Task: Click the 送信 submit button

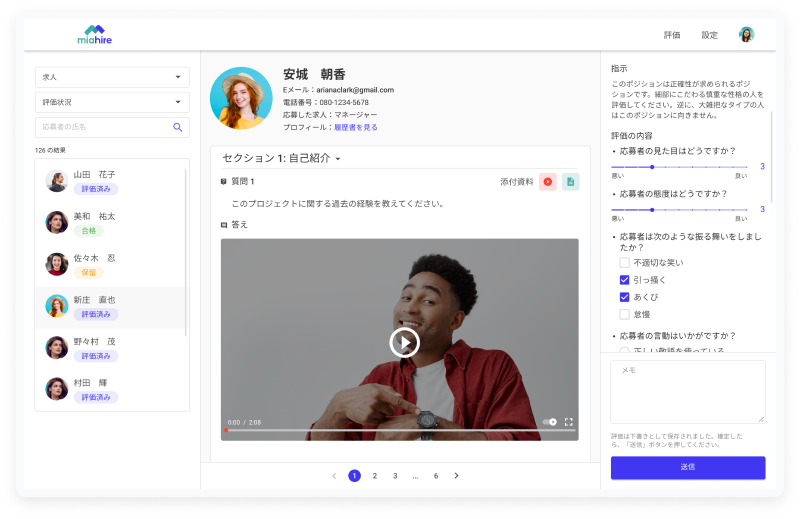Action: (x=688, y=467)
